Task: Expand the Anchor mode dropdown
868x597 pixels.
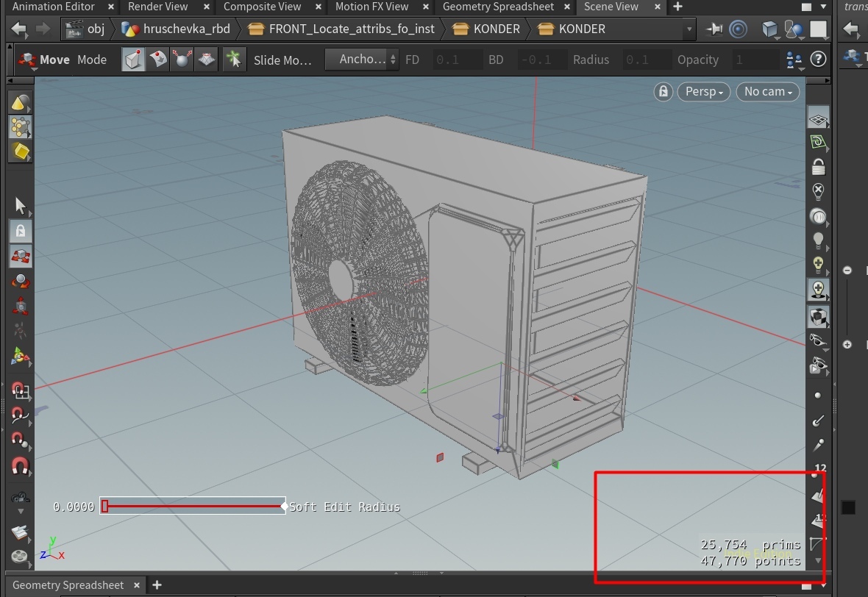Action: point(362,60)
